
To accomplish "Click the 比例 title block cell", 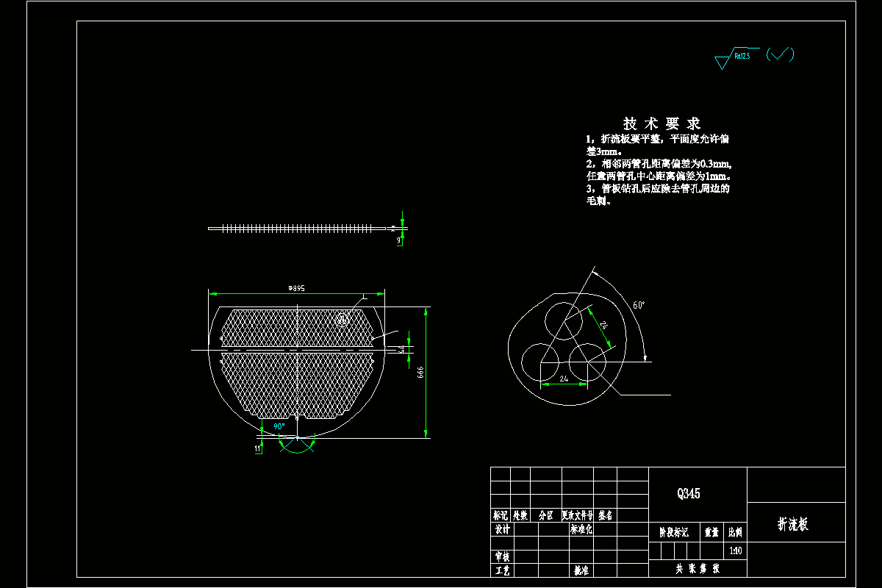I will coord(735,531).
